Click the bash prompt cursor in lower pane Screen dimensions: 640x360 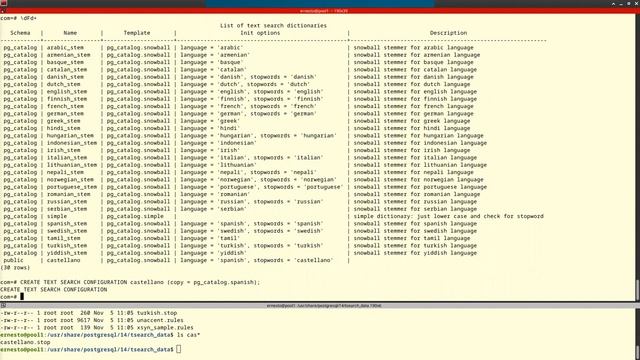(x=178, y=349)
